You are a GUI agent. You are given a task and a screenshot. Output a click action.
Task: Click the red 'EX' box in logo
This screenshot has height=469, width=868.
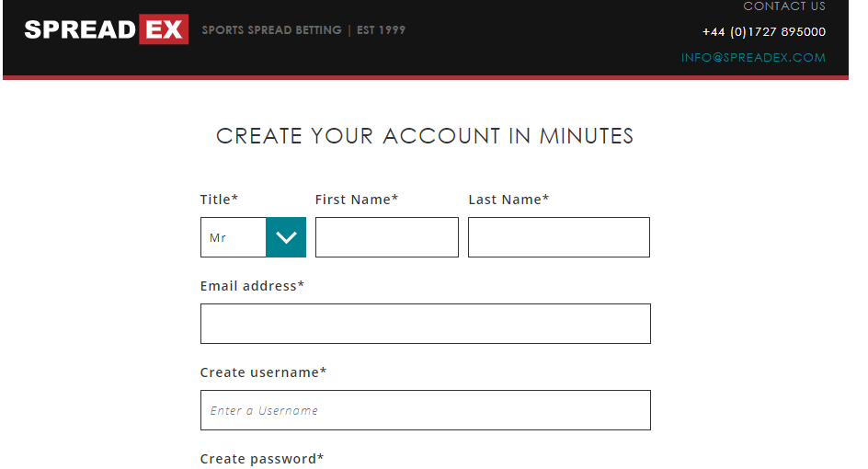pyautogui.click(x=164, y=29)
